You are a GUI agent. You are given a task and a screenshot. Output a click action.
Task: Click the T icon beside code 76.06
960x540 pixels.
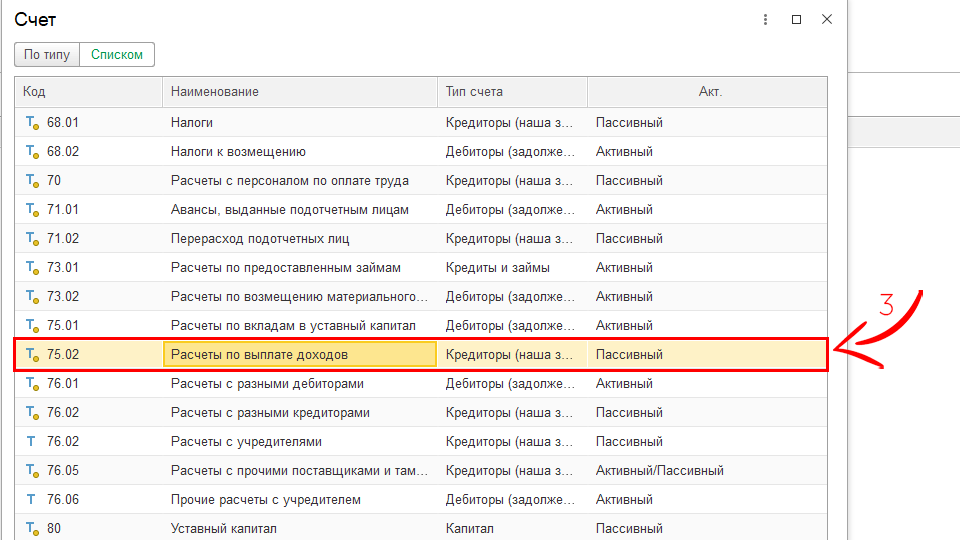[31, 499]
